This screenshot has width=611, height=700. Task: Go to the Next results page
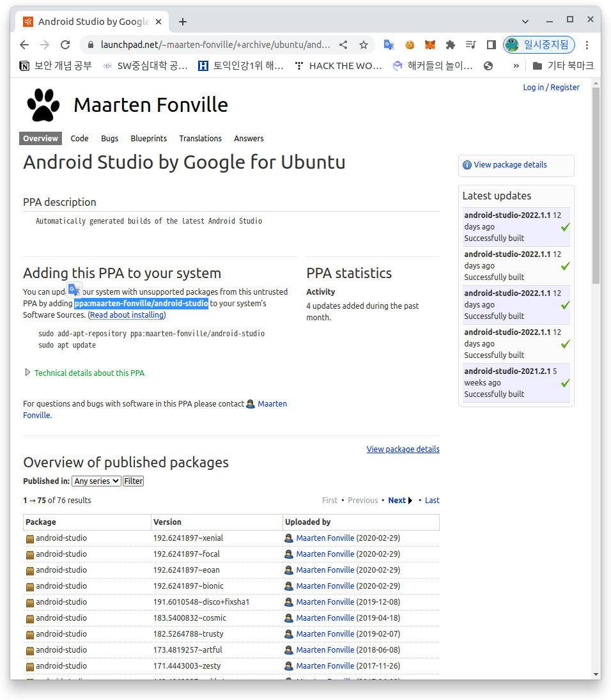400,501
